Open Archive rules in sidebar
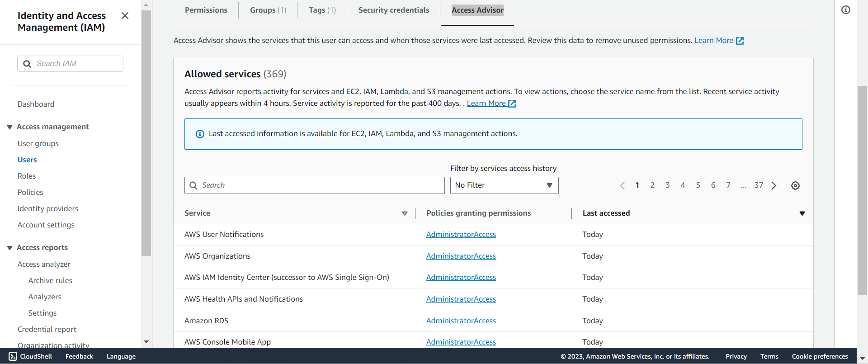868x364 pixels. (50, 280)
